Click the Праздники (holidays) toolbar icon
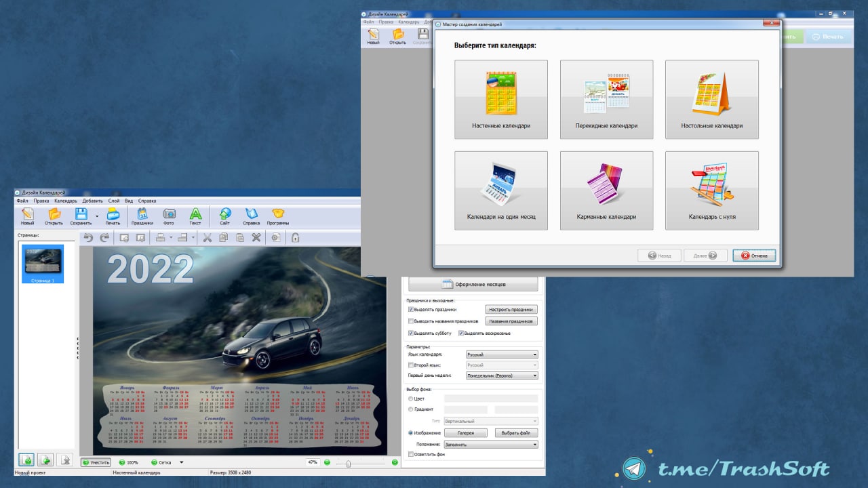The height and width of the screenshot is (488, 868). [142, 216]
